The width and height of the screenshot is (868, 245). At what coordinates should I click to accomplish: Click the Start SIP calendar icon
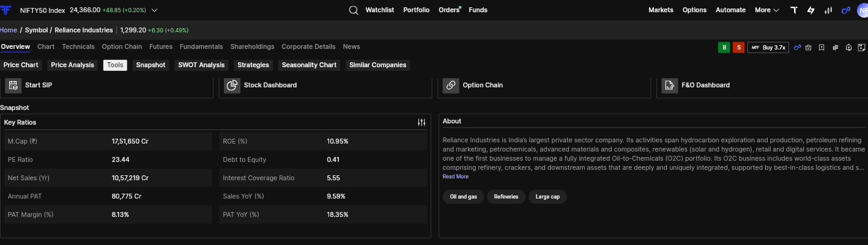[13, 86]
